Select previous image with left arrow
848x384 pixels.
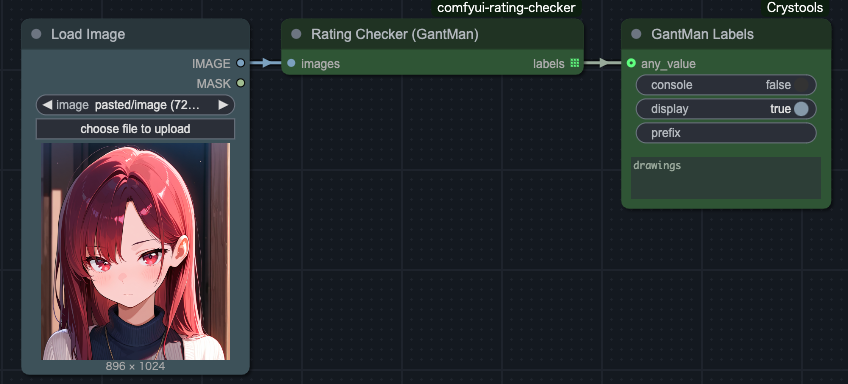click(x=47, y=105)
